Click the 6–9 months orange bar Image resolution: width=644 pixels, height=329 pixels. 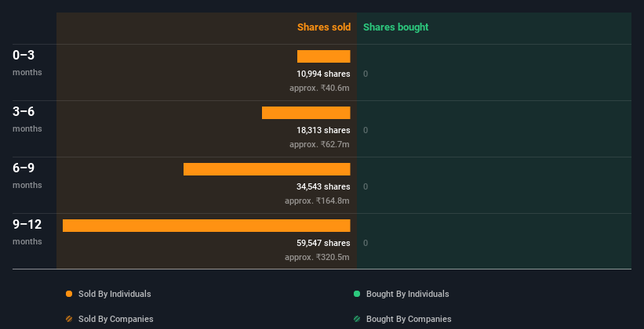pos(267,169)
